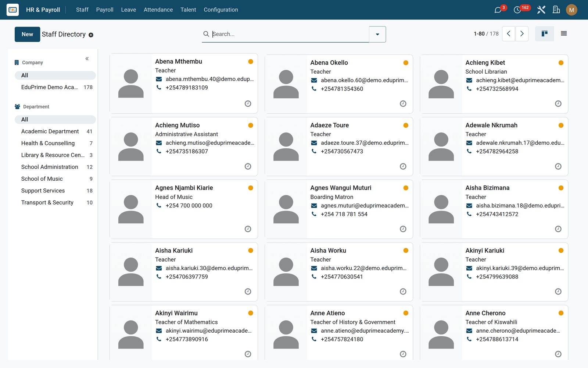Open the messages icon with 3 badge
588x368 pixels.
(x=498, y=10)
